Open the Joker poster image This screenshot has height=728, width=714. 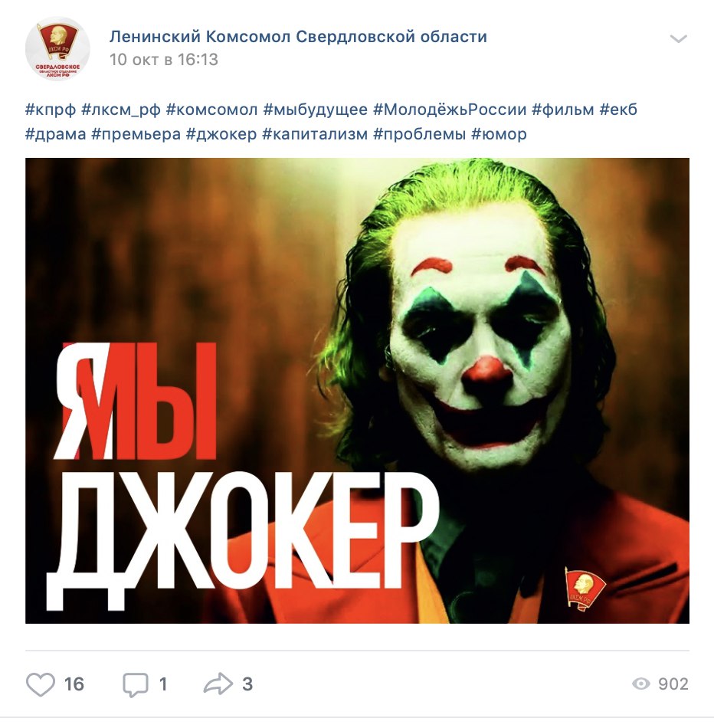coord(357,391)
